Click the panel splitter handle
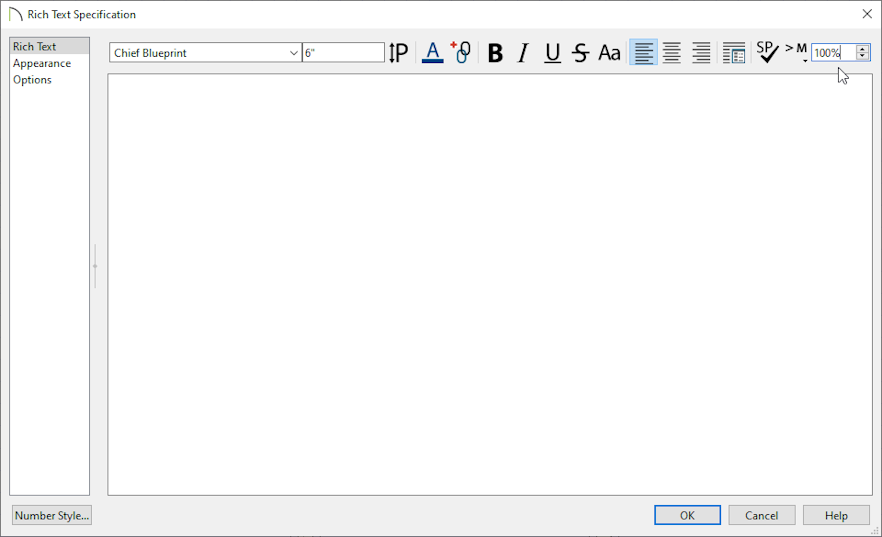882x537 pixels. pos(95,266)
